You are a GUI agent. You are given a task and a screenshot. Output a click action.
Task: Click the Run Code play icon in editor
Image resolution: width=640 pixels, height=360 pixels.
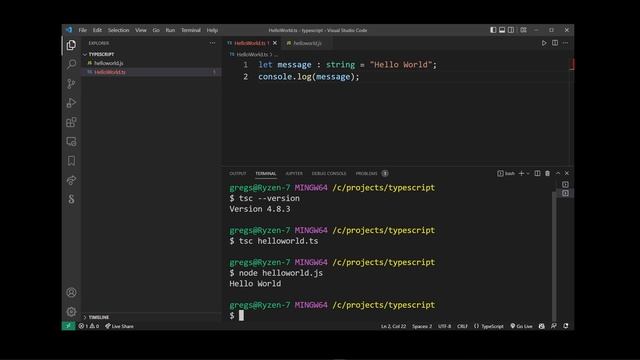(x=544, y=43)
